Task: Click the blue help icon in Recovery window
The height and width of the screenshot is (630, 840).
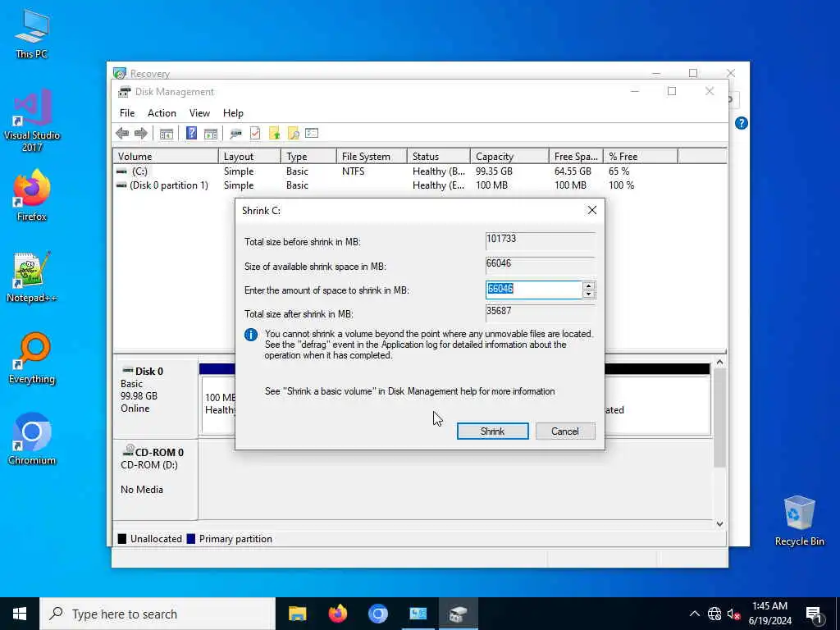Action: 742,123
